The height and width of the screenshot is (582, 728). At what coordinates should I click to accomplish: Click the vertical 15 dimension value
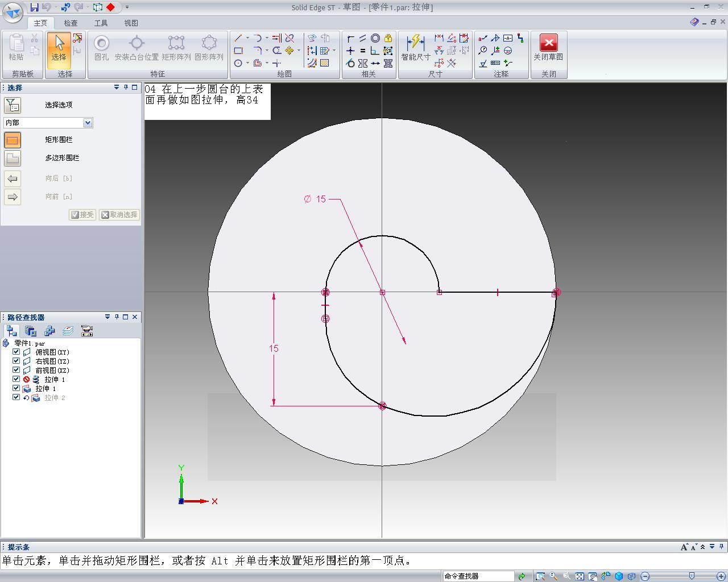click(274, 348)
